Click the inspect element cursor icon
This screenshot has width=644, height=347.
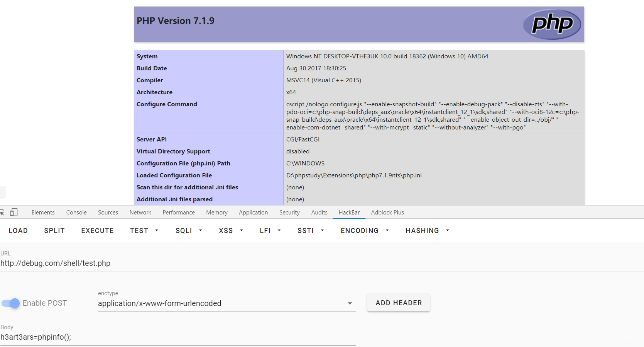(x=2, y=213)
